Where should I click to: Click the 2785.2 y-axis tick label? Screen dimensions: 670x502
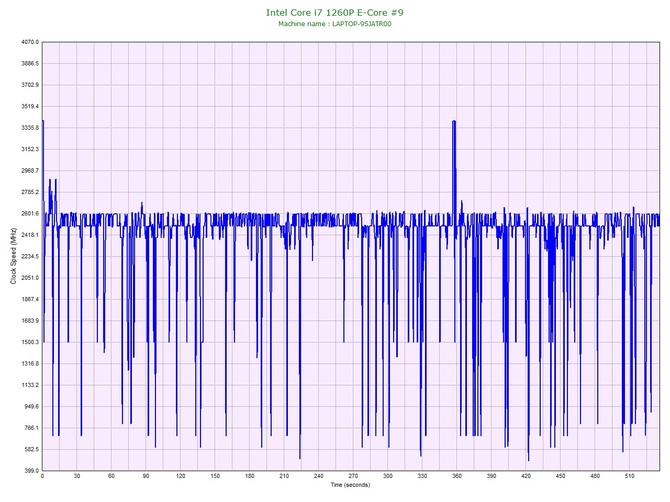(30, 192)
